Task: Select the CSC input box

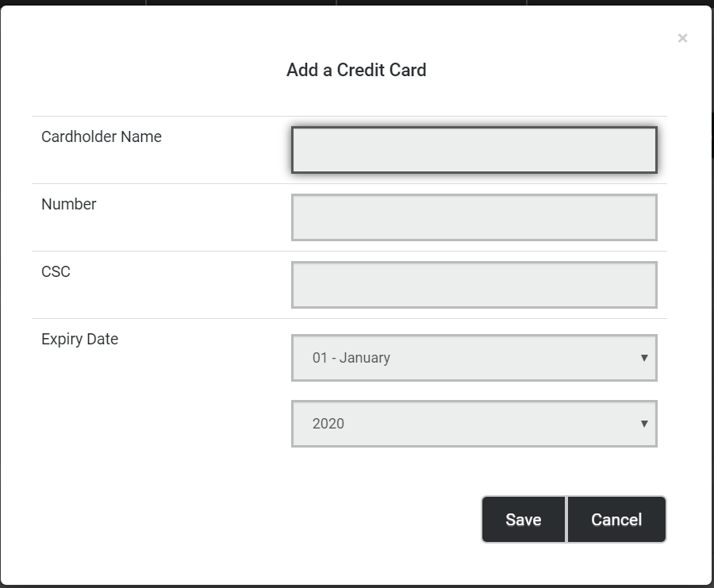Action: [474, 285]
